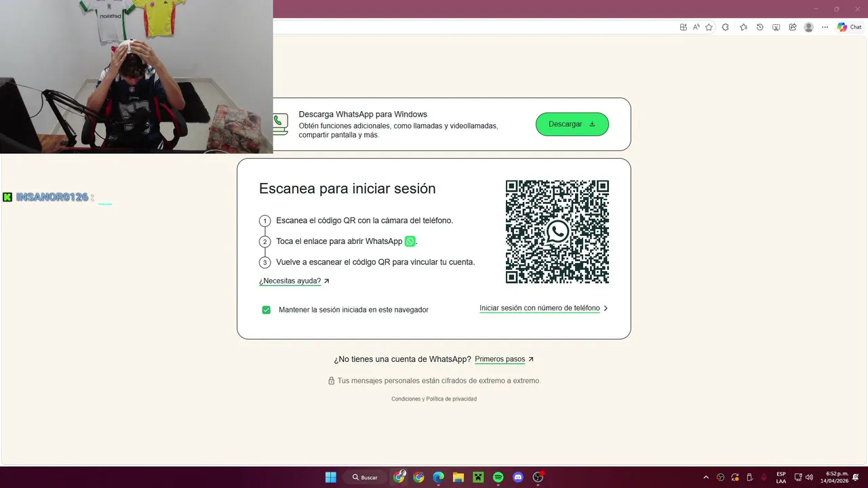Click the Kick logo next to INSANOR0126
Image resolution: width=868 pixels, height=488 pixels.
tap(7, 197)
